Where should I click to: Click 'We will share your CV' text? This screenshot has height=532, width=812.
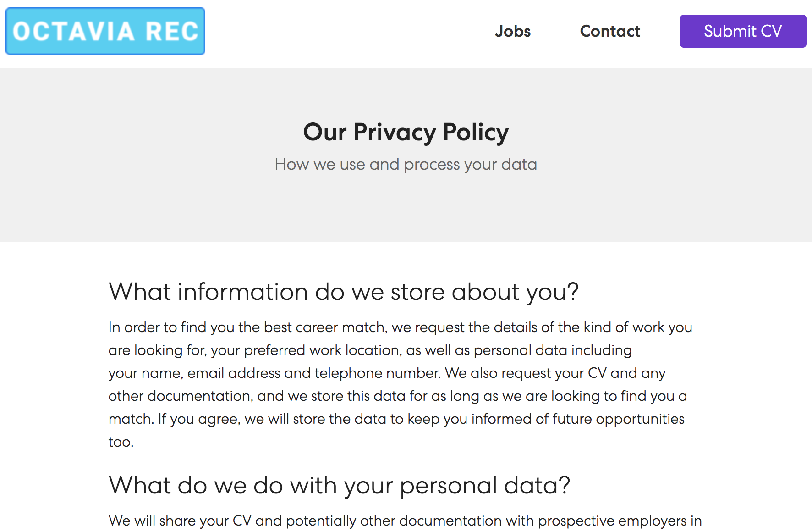pos(180,521)
